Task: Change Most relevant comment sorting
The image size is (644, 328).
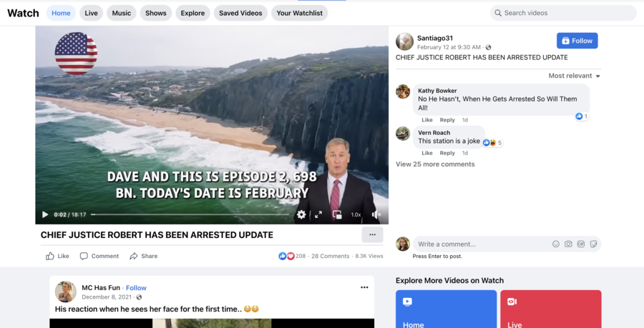Action: point(574,76)
